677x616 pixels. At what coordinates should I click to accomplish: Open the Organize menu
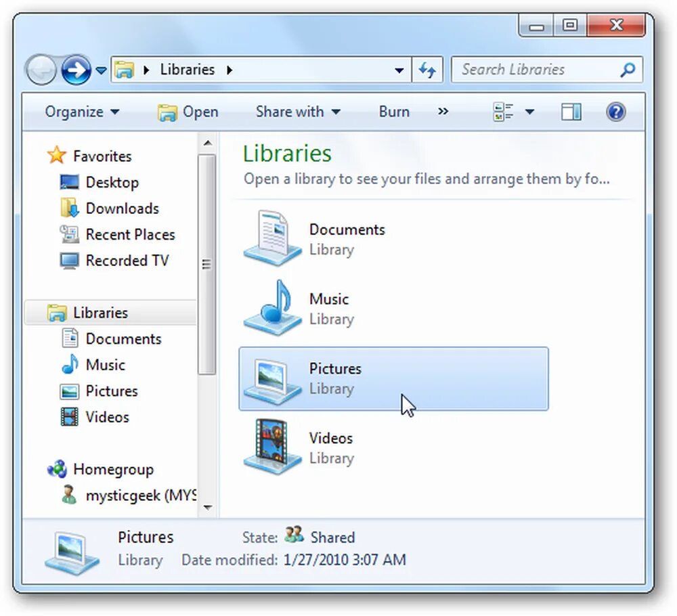[82, 112]
